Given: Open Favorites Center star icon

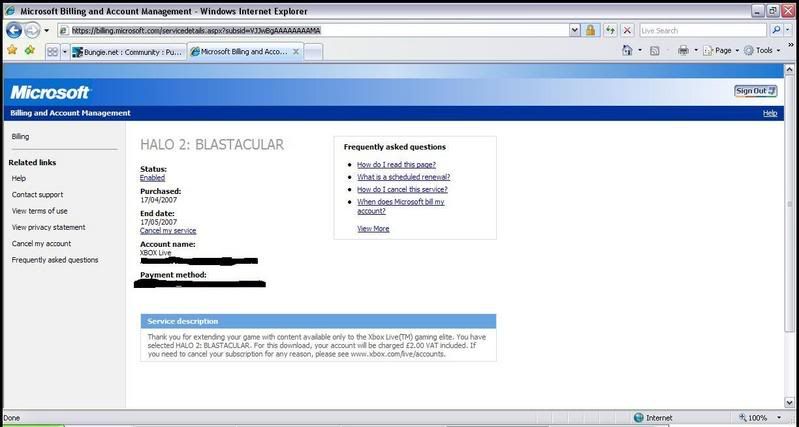Looking at the screenshot, I should [x=12, y=50].
